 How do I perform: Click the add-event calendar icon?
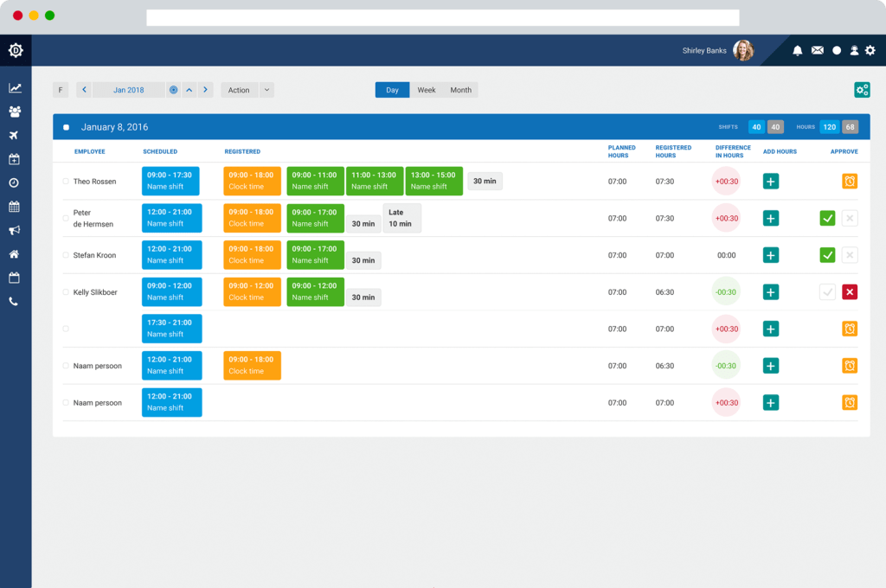(x=14, y=159)
